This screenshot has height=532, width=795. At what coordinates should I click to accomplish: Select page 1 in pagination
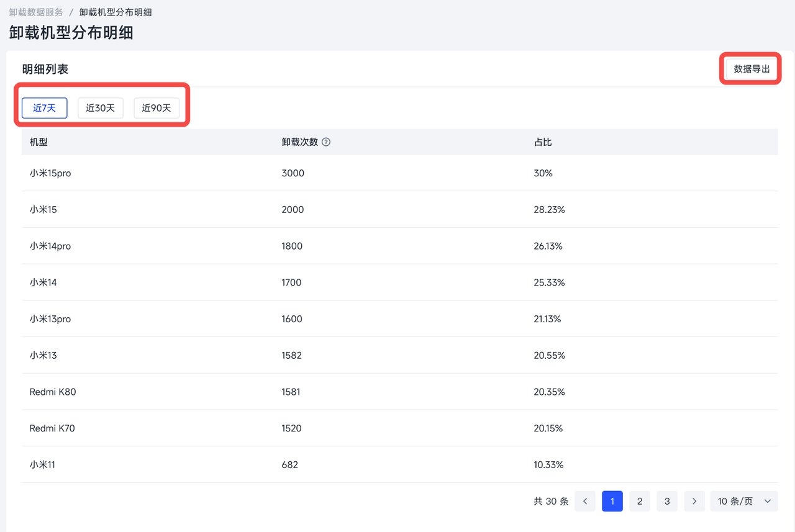coord(612,501)
